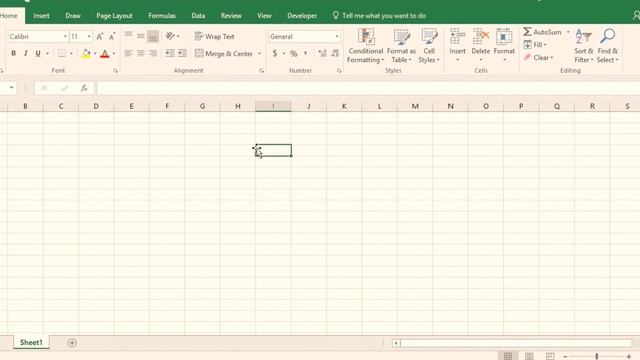Select Top Align icon
640x360 pixels.
click(x=128, y=36)
